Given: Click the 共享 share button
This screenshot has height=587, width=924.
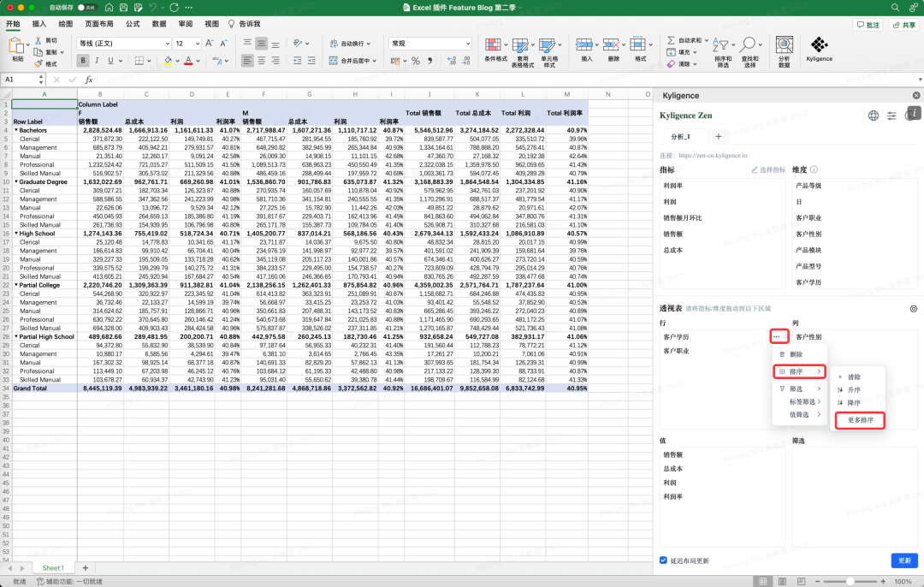Looking at the screenshot, I should pos(903,25).
